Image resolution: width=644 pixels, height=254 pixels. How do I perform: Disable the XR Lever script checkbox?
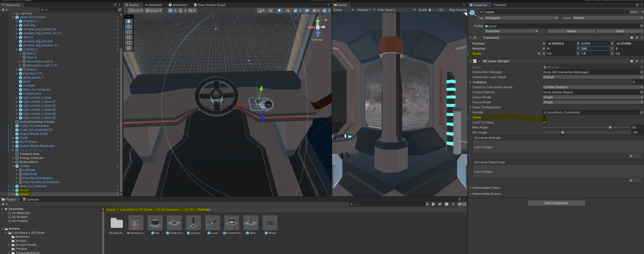pos(480,61)
